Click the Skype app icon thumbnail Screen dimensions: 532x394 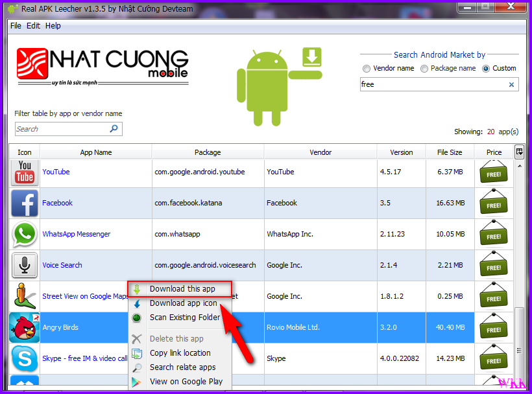click(x=25, y=358)
